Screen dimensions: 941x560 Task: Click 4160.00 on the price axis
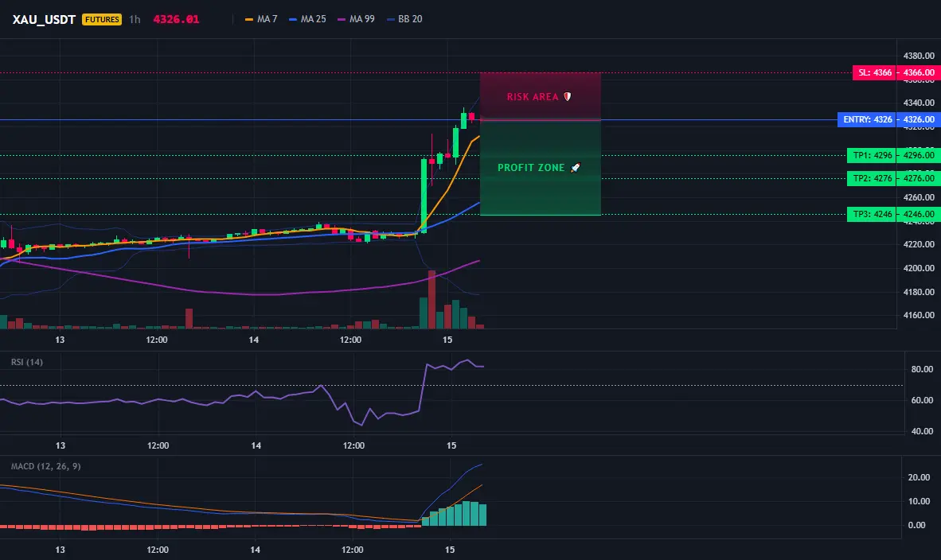919,315
